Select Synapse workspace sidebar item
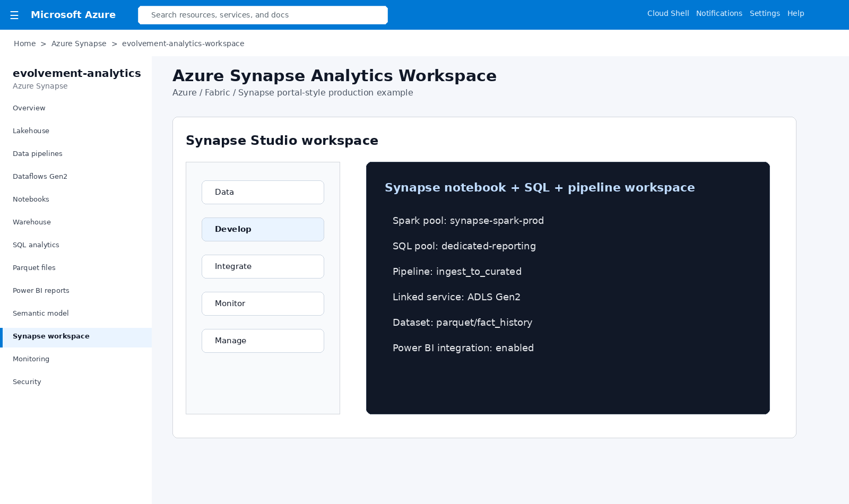 [76, 337]
